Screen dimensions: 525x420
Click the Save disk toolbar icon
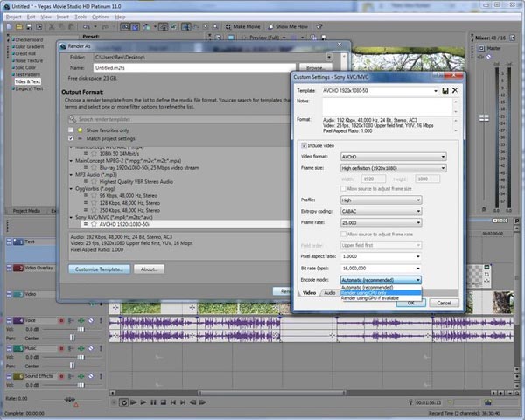[29, 26]
